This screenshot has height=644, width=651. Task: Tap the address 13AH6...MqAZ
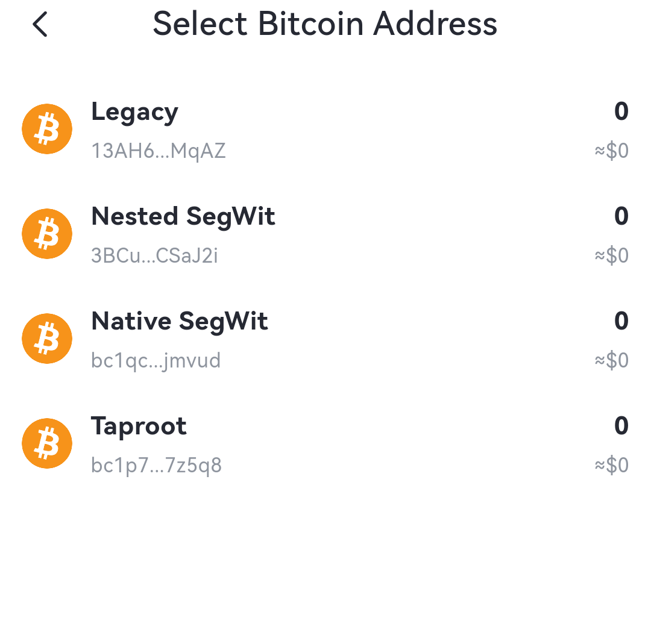[x=159, y=151]
